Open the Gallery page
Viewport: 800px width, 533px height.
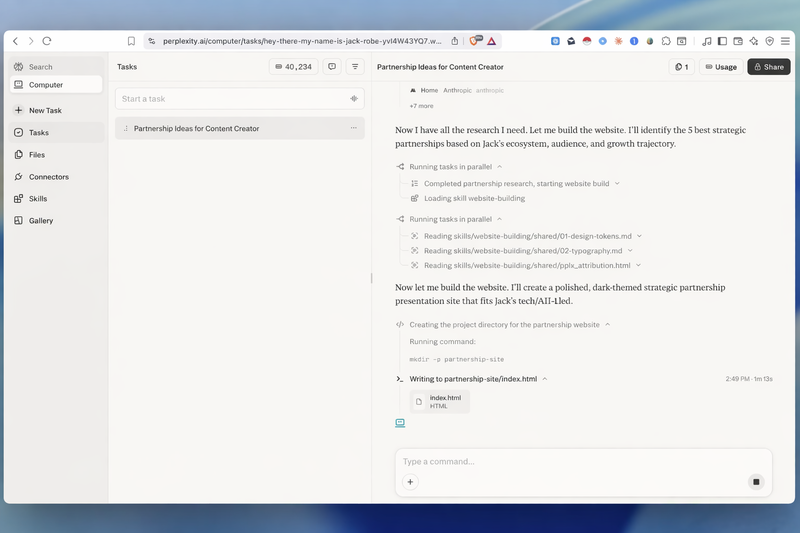tap(40, 221)
